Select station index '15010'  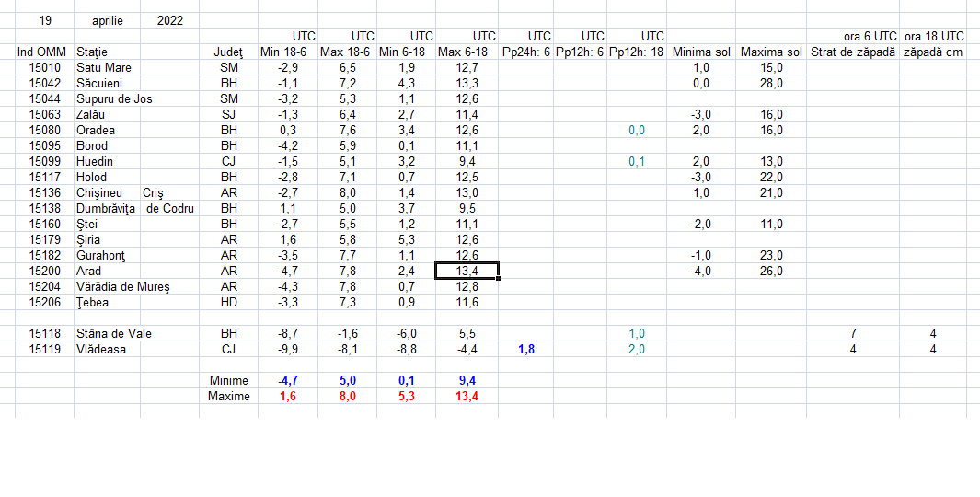45,67
